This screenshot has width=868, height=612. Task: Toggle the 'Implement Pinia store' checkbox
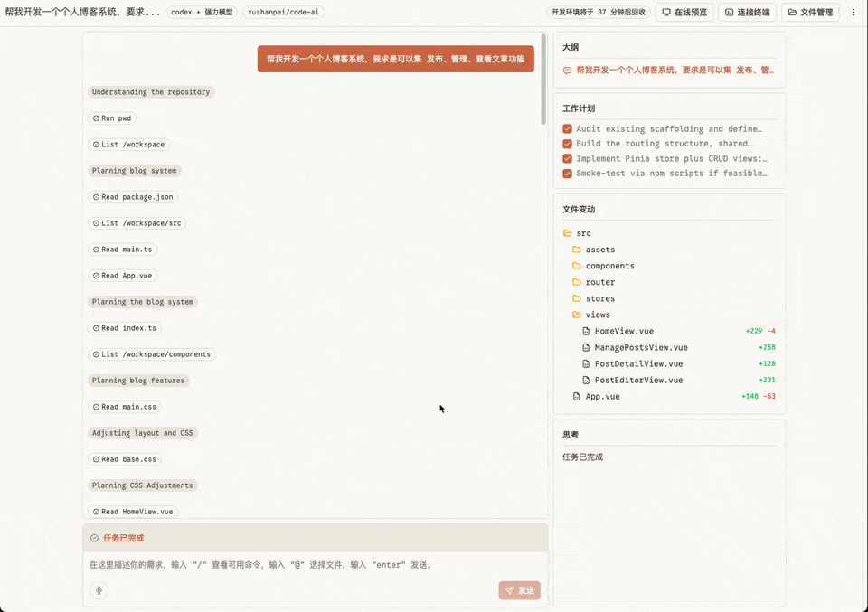click(568, 159)
